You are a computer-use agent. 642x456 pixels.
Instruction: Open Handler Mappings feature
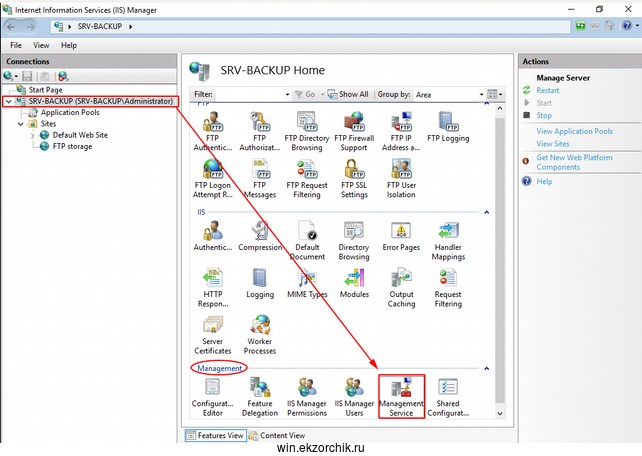[448, 240]
